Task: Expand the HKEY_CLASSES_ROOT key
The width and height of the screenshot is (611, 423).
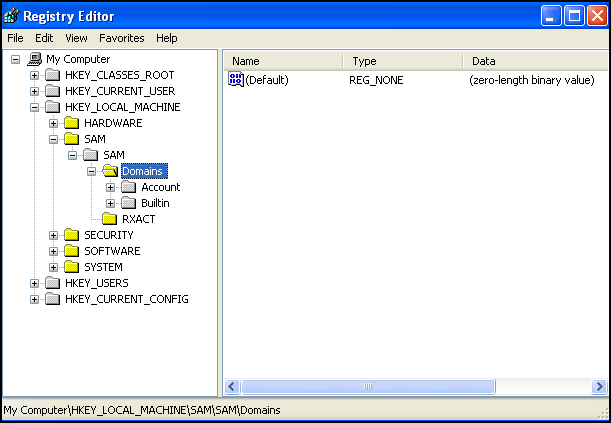Action: click(34, 76)
